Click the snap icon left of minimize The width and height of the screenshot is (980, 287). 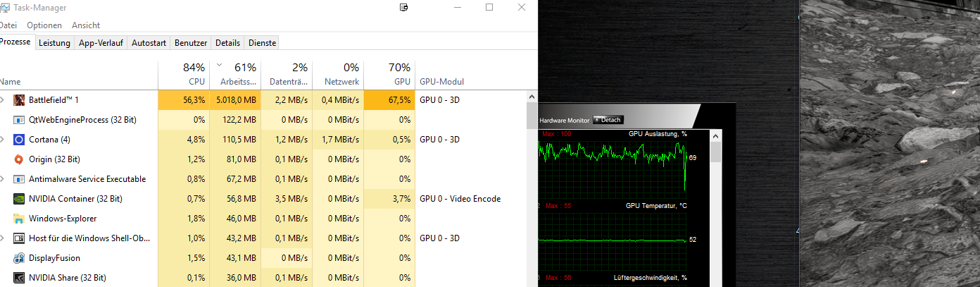coord(403,8)
